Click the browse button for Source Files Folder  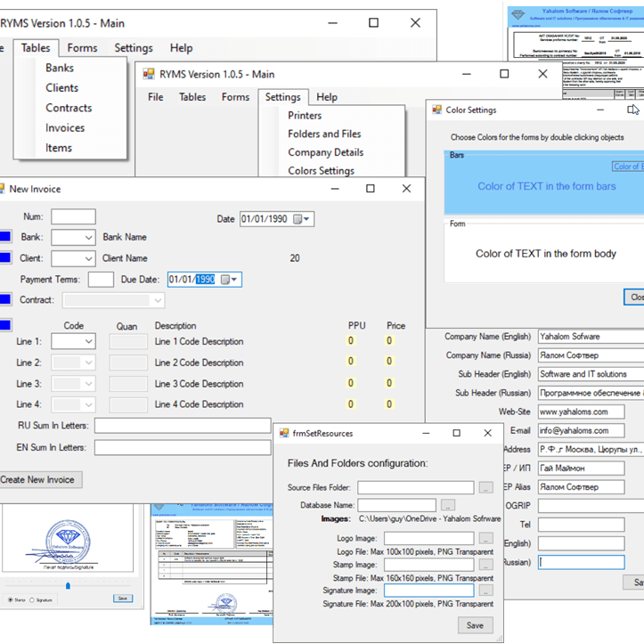pyautogui.click(x=485, y=488)
